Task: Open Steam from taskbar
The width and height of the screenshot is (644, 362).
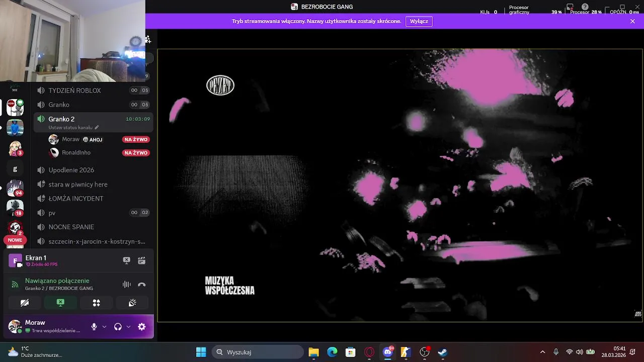Action: coord(443,352)
